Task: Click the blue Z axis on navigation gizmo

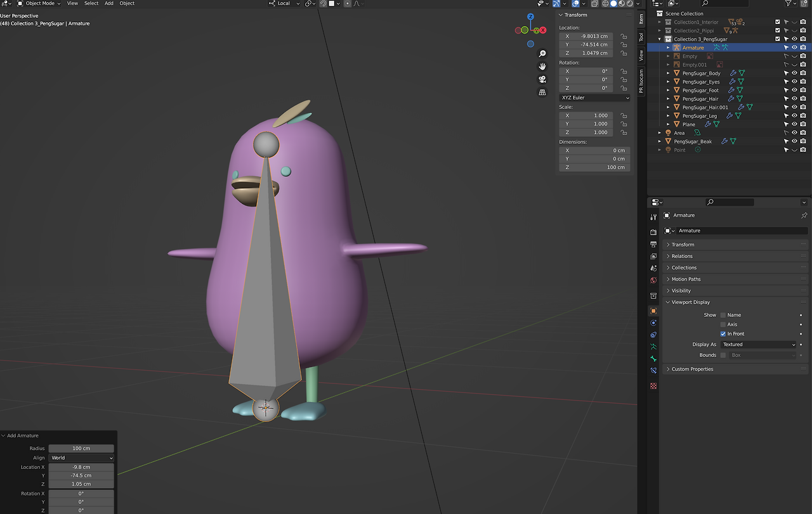Action: tap(530, 17)
